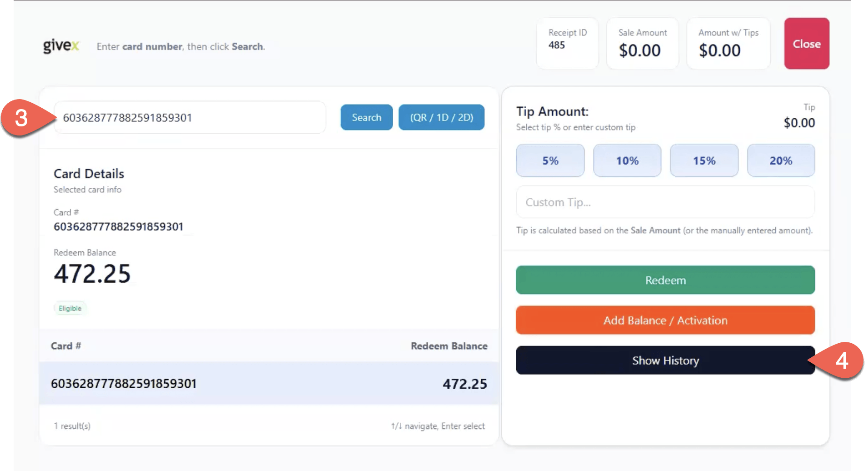The height and width of the screenshot is (471, 868).
Task: Click the Eligible status badge
Action: point(70,308)
